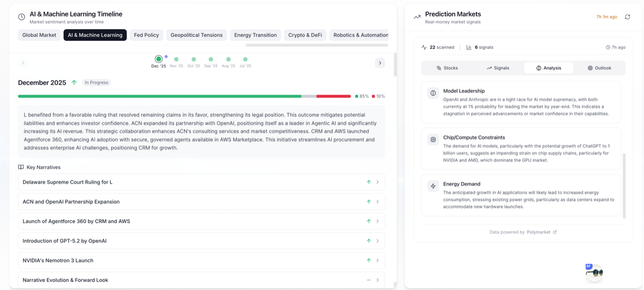Click the Energy Demand lightning icon
Screen dimensions: 644x290
433,186
